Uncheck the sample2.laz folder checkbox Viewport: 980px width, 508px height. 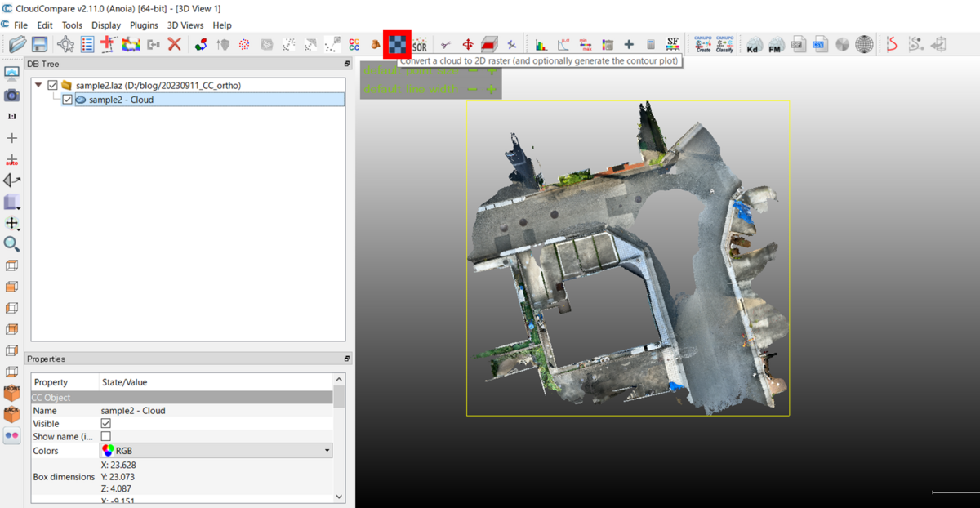(x=53, y=85)
